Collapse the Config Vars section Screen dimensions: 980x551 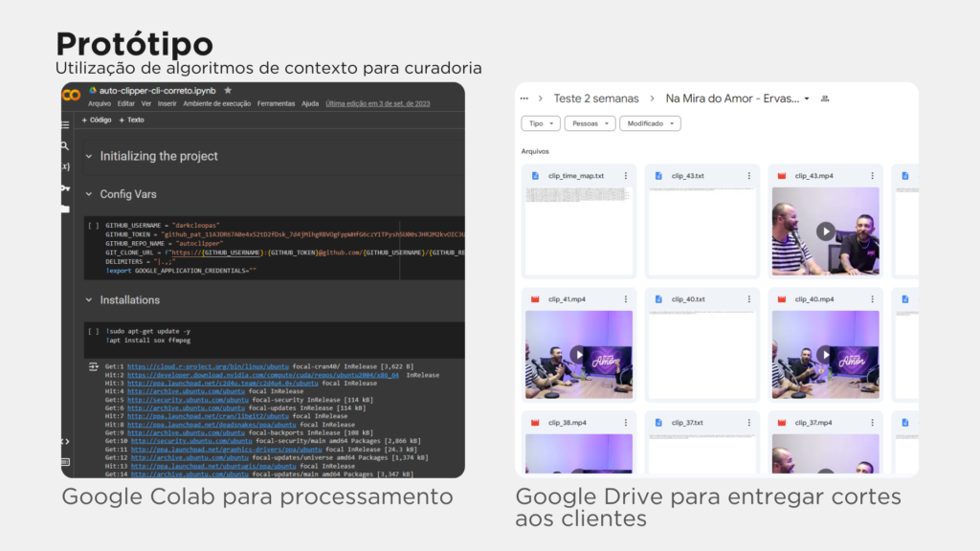tap(89, 194)
